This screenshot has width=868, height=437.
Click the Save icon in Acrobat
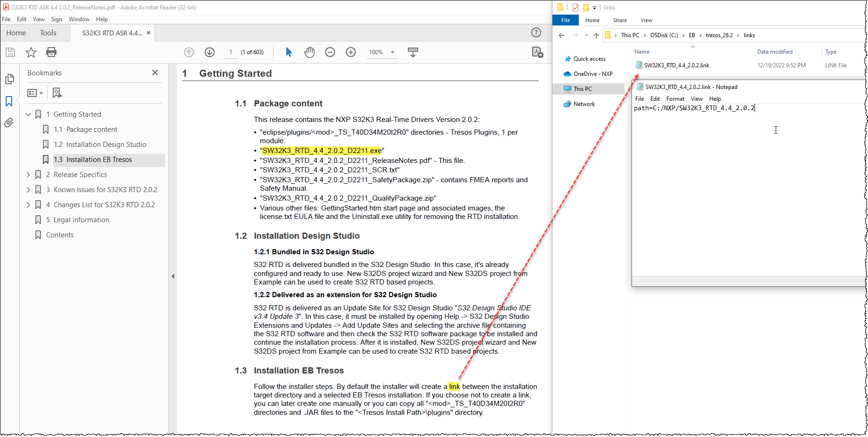click(x=10, y=52)
